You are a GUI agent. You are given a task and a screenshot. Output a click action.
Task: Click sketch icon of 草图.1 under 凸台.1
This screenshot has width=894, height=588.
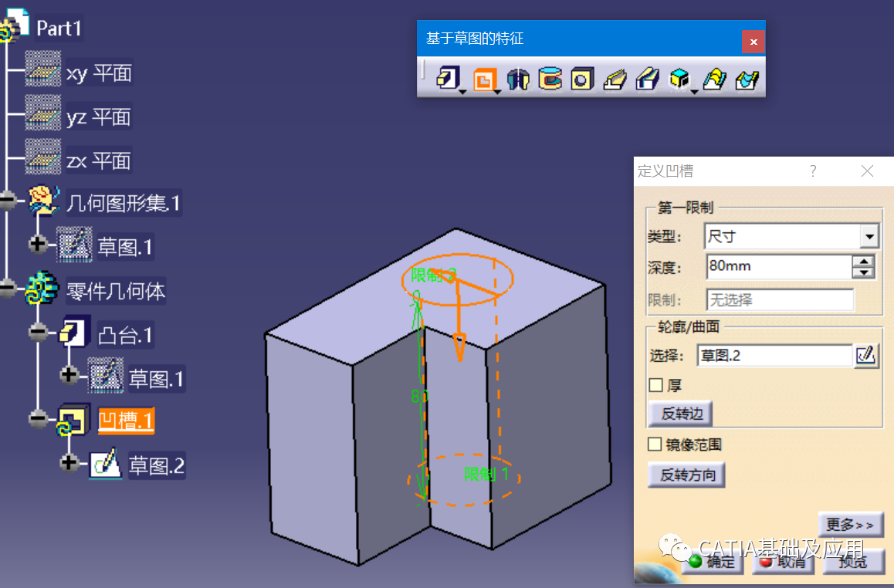[x=106, y=376]
